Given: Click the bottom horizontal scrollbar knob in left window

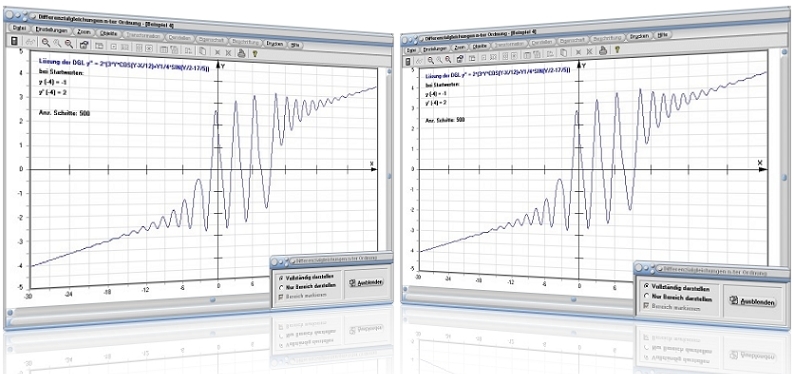Looking at the screenshot, I should 213,299.
